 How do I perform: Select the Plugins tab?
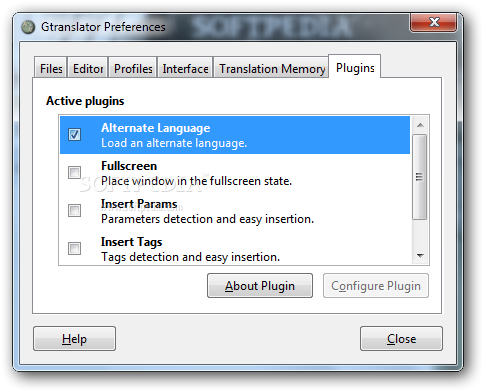355,67
